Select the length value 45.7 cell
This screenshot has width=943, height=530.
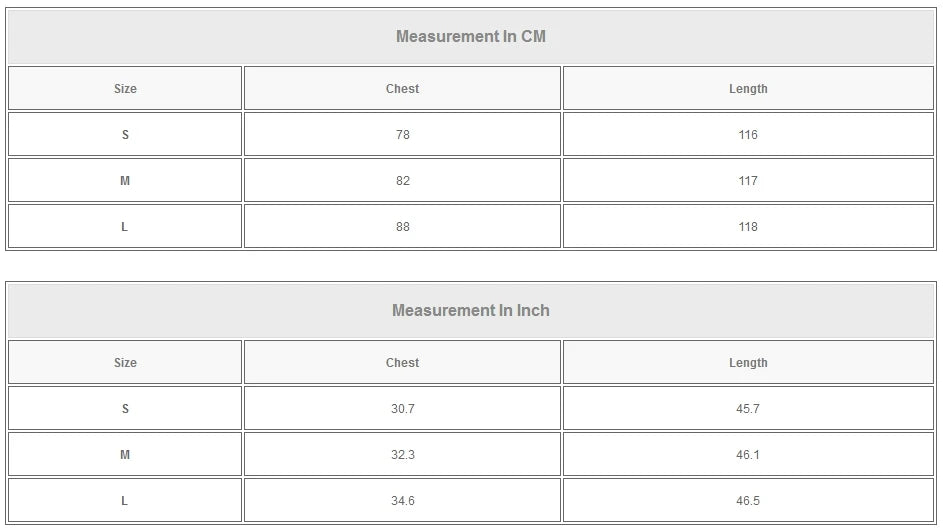coord(748,409)
